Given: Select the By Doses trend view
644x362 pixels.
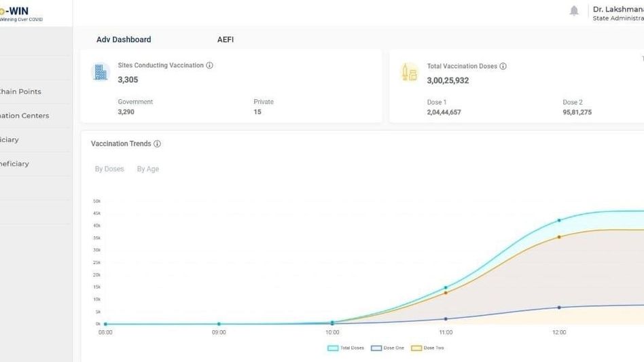Looking at the screenshot, I should pyautogui.click(x=109, y=169).
